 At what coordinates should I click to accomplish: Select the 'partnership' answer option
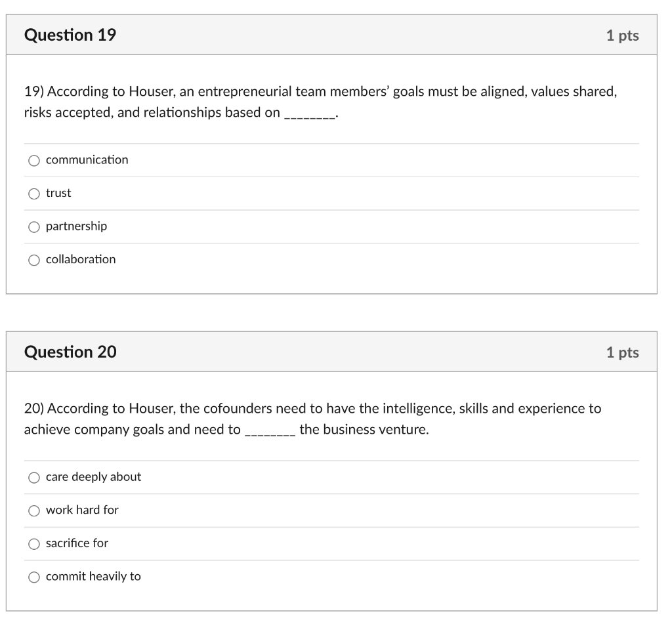click(x=33, y=226)
